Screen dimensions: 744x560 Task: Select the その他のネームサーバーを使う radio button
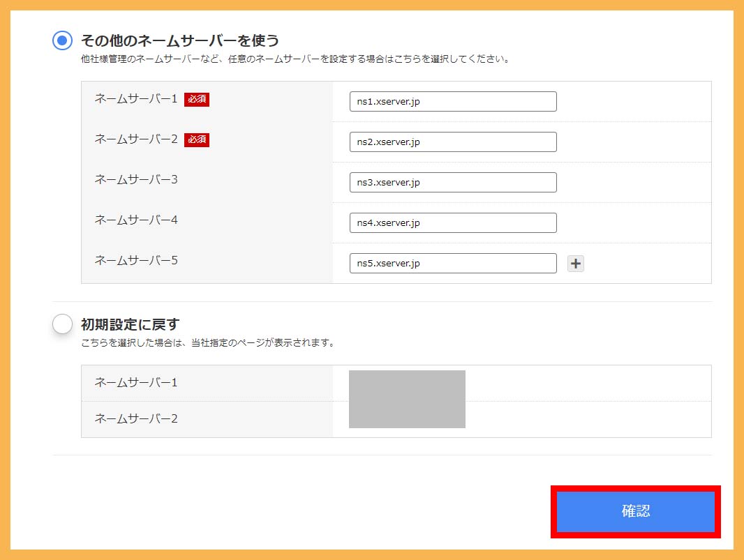click(62, 40)
